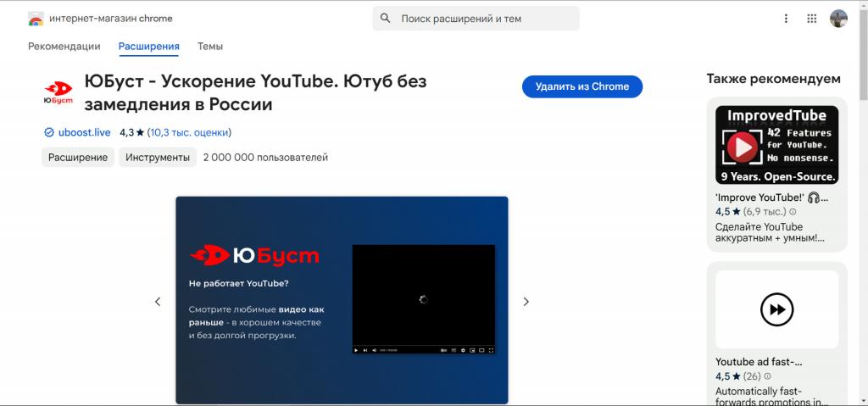Open the uboost.live developer link
Image resolution: width=868 pixels, height=406 pixels.
(84, 132)
